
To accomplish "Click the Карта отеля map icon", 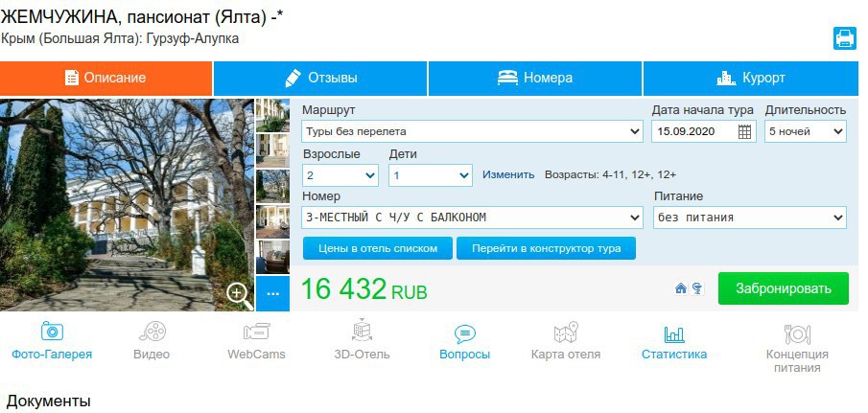I will click(566, 332).
